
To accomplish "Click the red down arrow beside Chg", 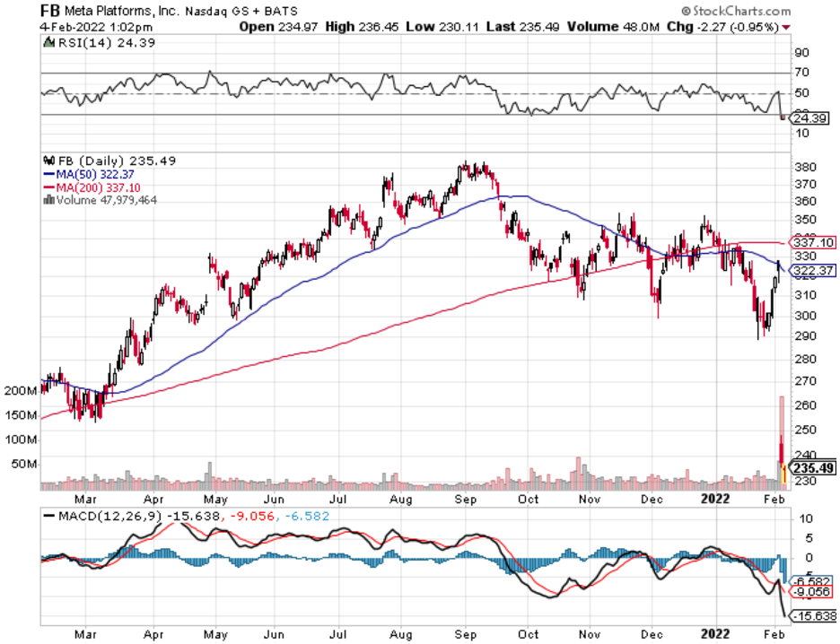I will point(787,27).
